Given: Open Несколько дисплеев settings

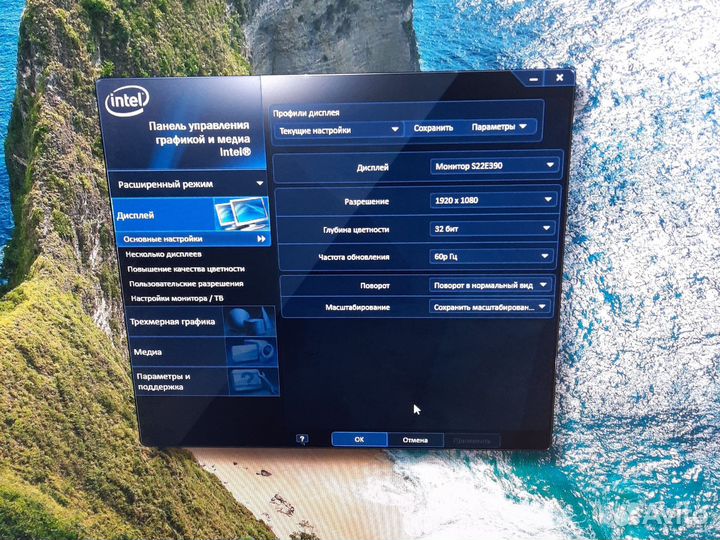Looking at the screenshot, I should 163,254.
